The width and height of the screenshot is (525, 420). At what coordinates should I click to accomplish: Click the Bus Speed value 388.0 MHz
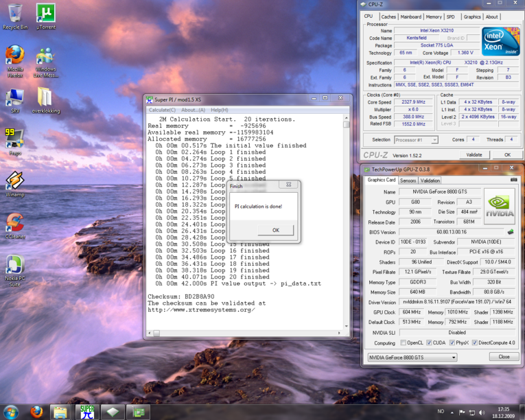point(414,117)
